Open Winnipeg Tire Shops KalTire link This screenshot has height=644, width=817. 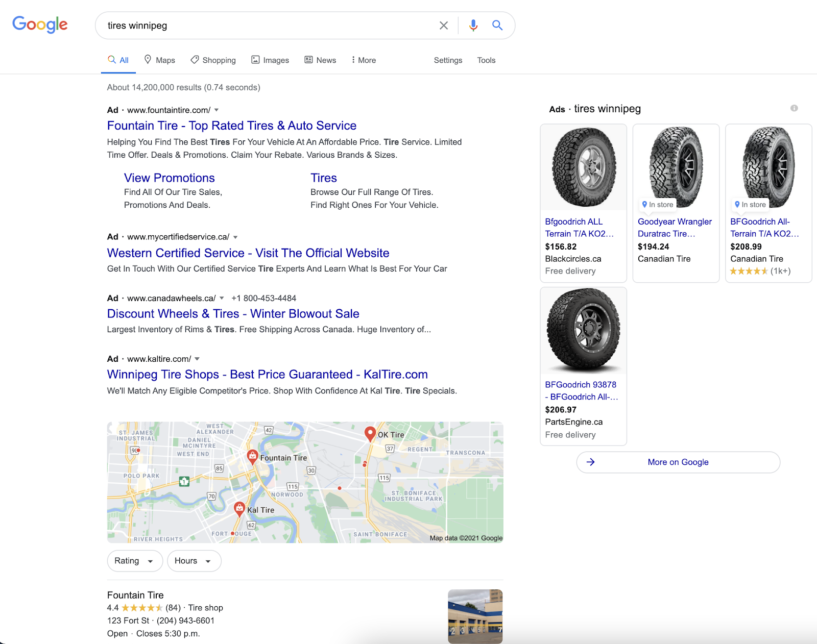point(268,375)
